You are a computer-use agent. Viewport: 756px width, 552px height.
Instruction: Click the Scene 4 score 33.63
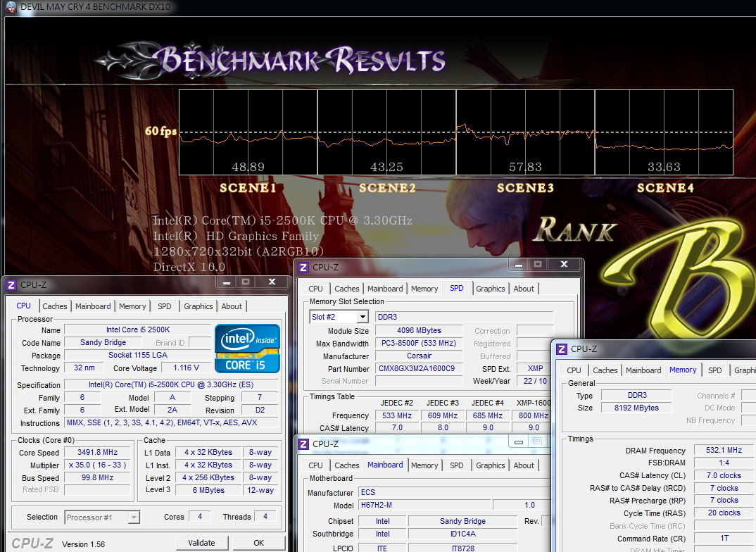click(x=664, y=167)
